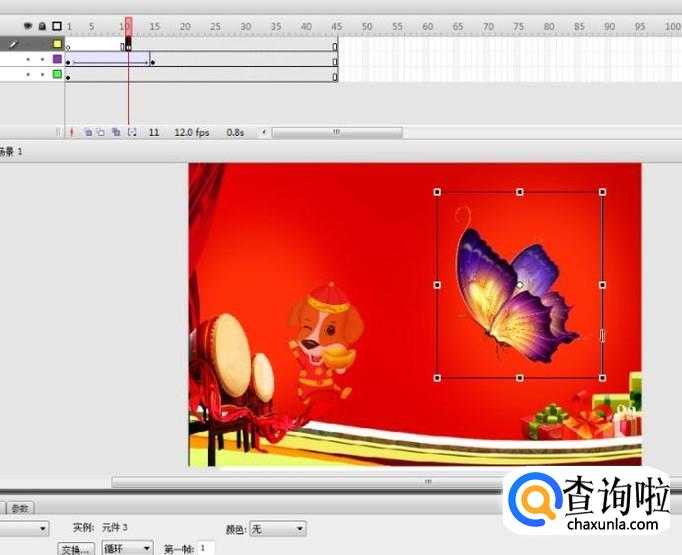
Task: Click the timeline footer grip beside the Center Frame icon
Action: [58, 132]
